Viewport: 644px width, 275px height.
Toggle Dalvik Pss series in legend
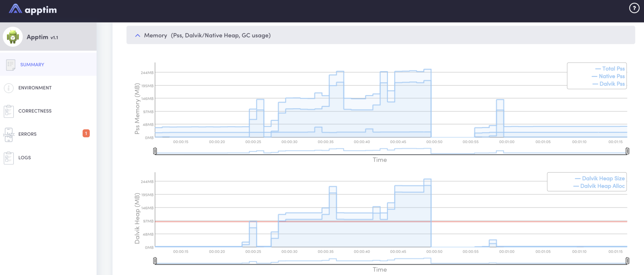pos(609,84)
